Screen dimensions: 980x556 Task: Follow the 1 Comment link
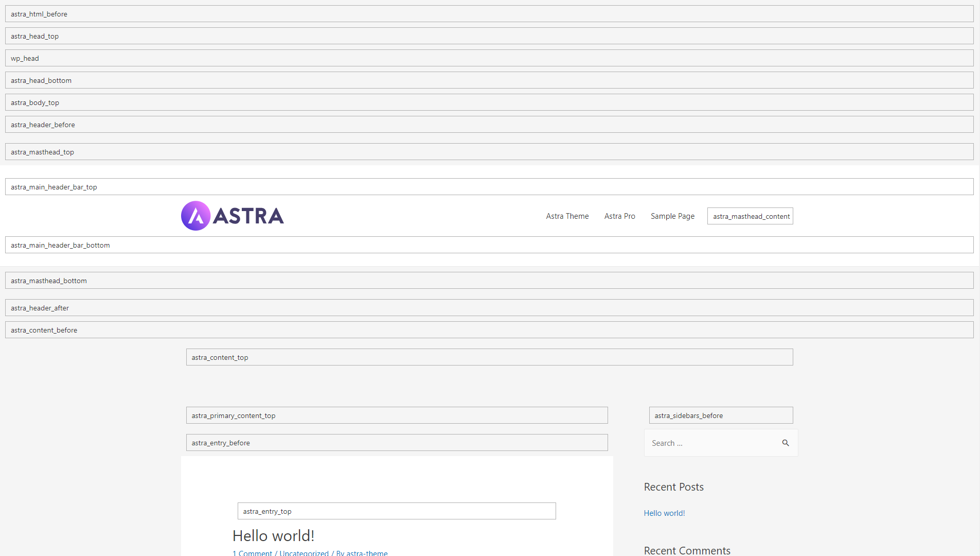pos(253,553)
